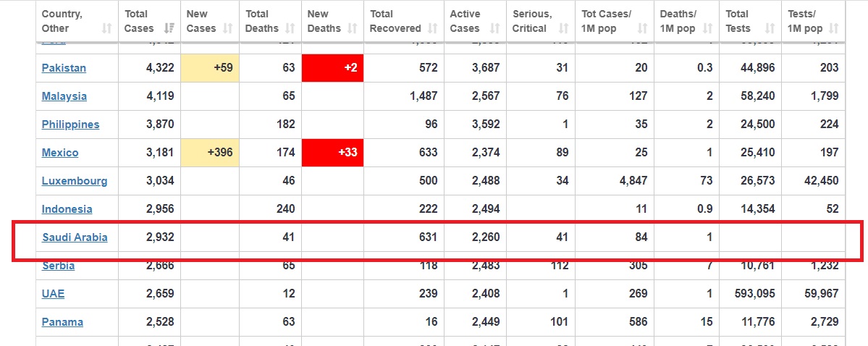
Task: Select Pakistan's new cases cell +59
Action: coord(210,68)
